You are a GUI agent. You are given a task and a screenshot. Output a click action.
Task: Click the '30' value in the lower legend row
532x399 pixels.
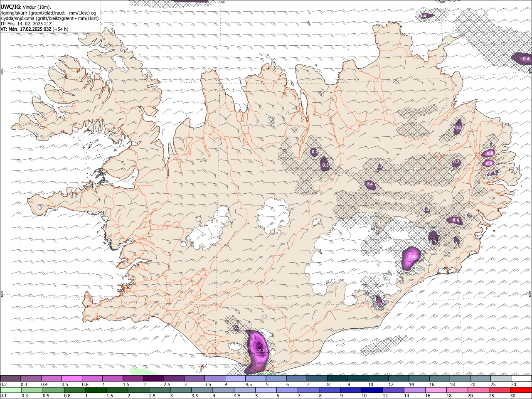click(x=513, y=396)
